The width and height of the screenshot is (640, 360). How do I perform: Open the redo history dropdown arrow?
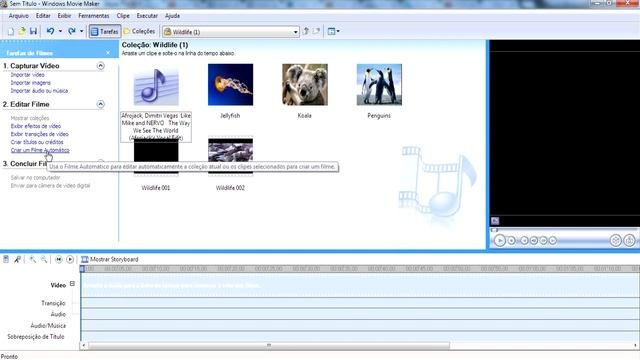click(82, 31)
